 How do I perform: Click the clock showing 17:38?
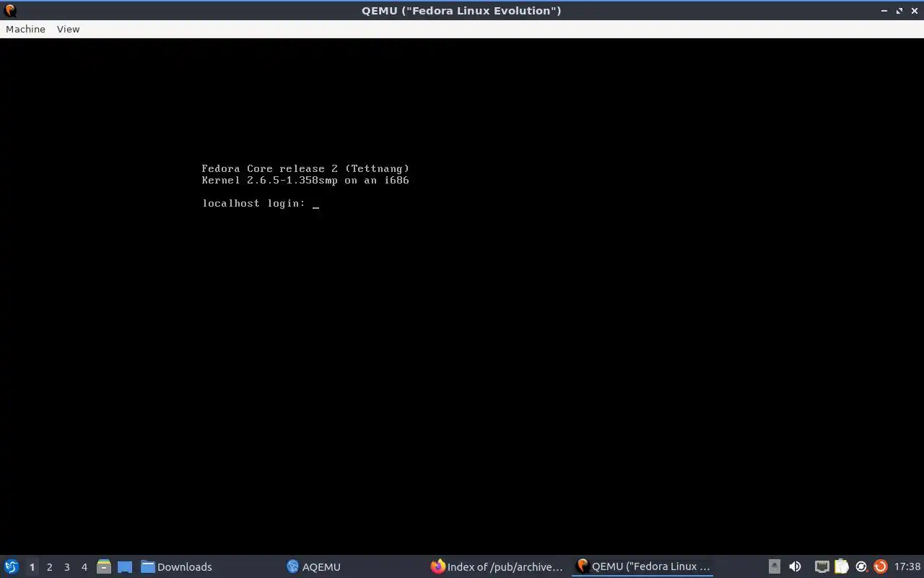point(907,566)
